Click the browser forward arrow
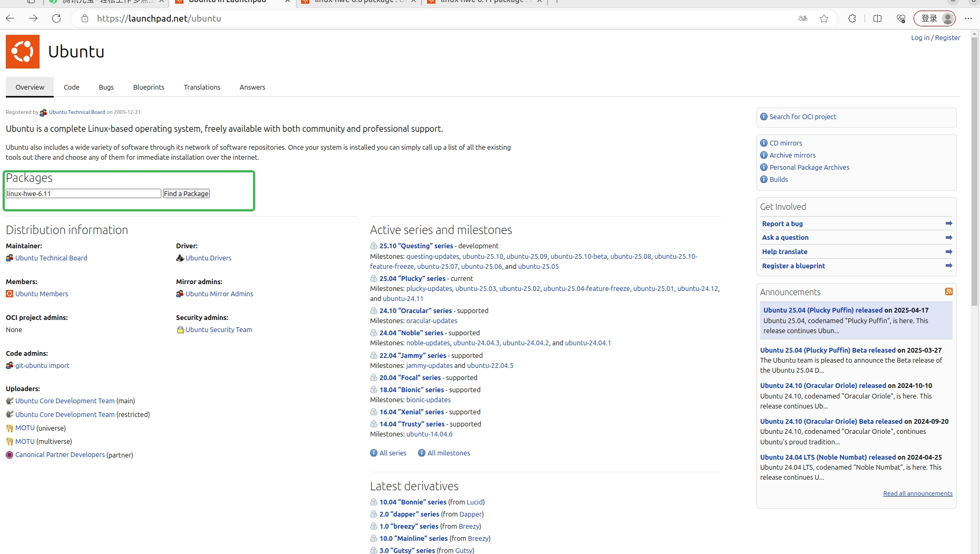 33,18
